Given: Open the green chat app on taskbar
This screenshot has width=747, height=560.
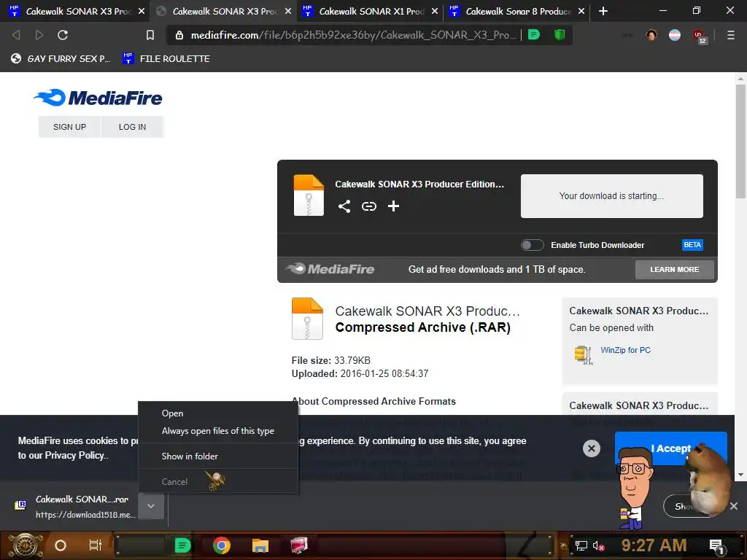Looking at the screenshot, I should (183, 545).
